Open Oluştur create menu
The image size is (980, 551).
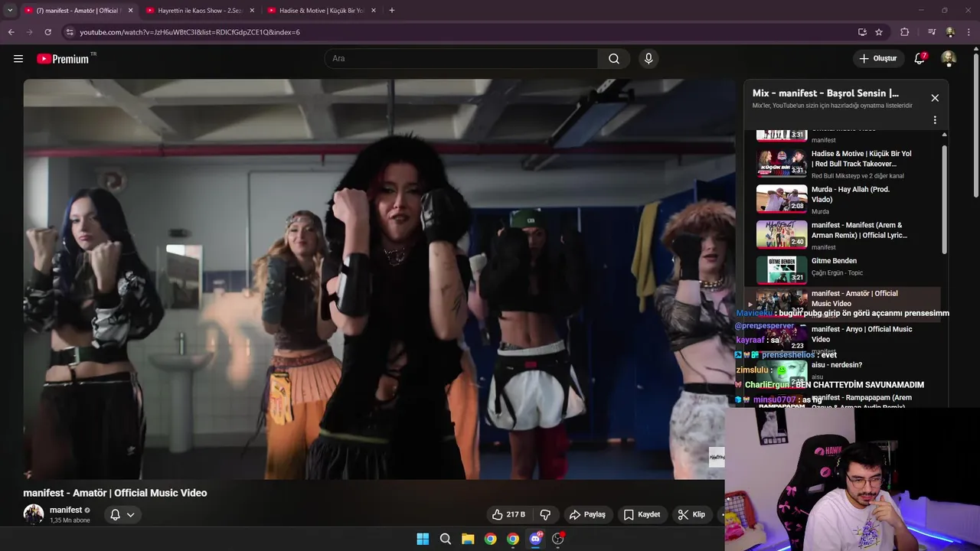(877, 59)
